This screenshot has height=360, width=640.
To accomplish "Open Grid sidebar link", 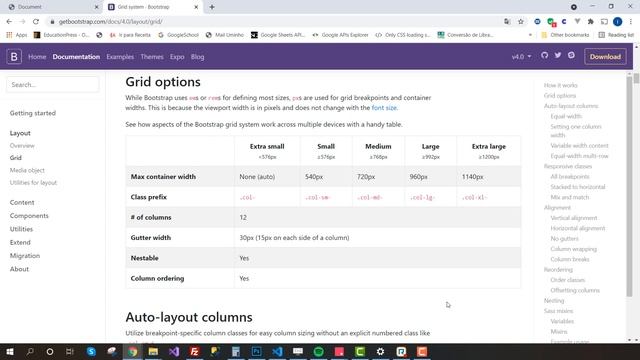I will click(x=16, y=158).
